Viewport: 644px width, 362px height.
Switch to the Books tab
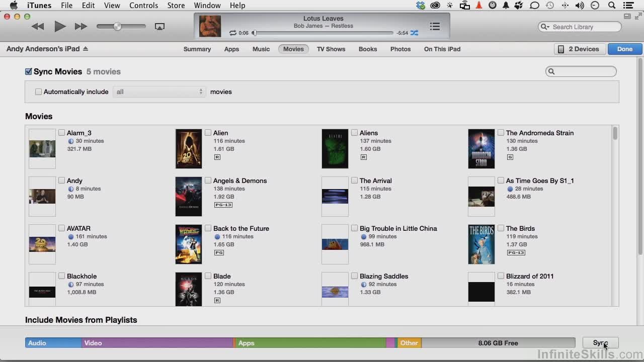point(368,49)
